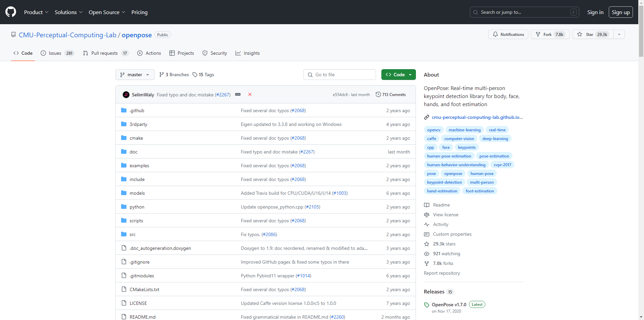Switch to the Actions tab
Image resolution: width=644 pixels, height=320 pixels.
pyautogui.click(x=149, y=53)
